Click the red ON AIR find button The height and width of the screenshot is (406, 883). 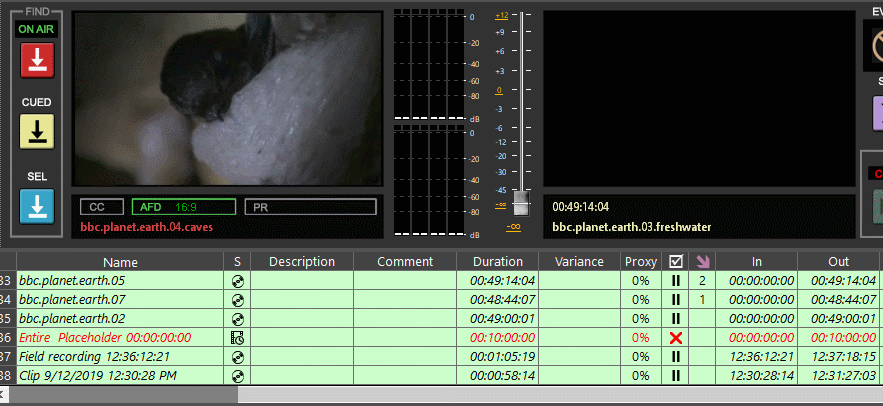pos(37,60)
